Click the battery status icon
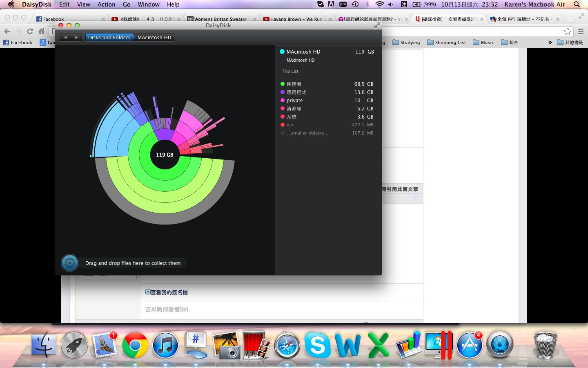This screenshot has height=368, width=588. click(x=417, y=4)
